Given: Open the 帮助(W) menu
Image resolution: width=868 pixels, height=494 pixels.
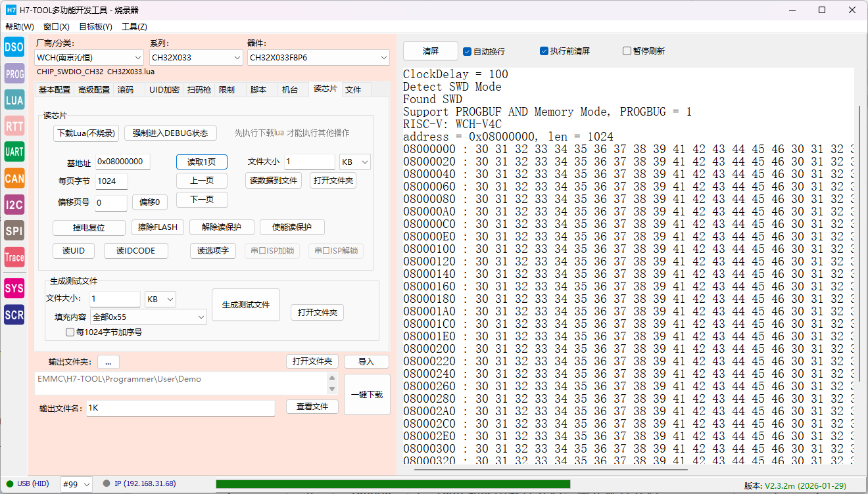Looking at the screenshot, I should click(20, 27).
